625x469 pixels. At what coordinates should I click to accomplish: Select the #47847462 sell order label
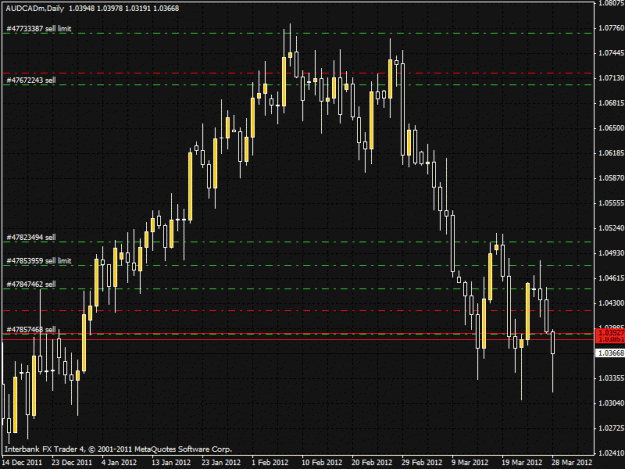click(x=31, y=285)
